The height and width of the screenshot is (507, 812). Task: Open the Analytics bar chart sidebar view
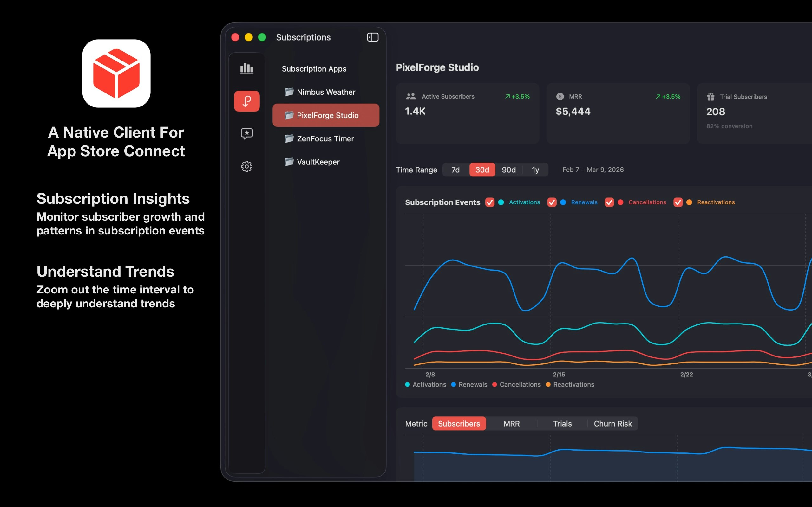[247, 68]
